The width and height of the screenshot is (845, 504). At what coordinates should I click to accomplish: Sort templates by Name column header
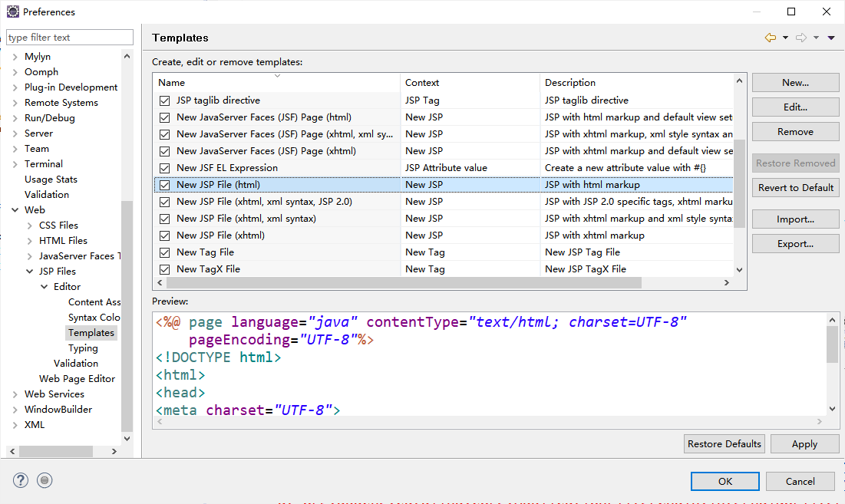tap(276, 82)
